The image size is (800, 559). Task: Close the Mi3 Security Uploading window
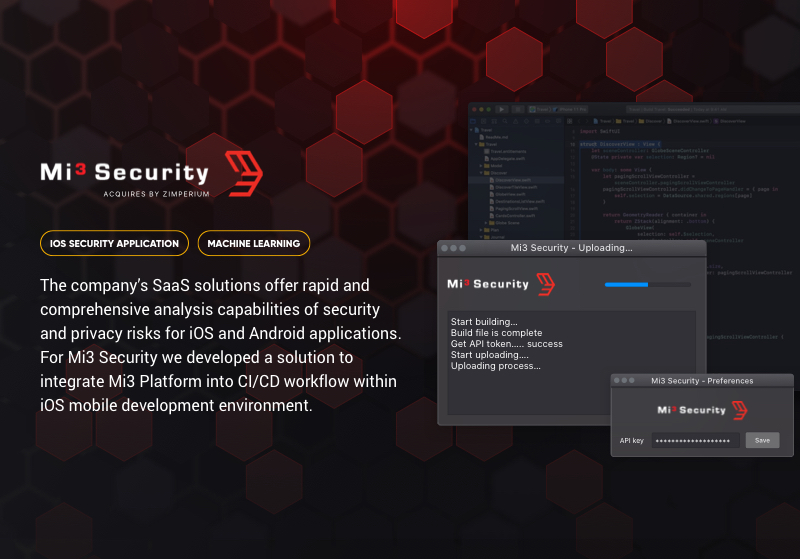tap(444, 248)
